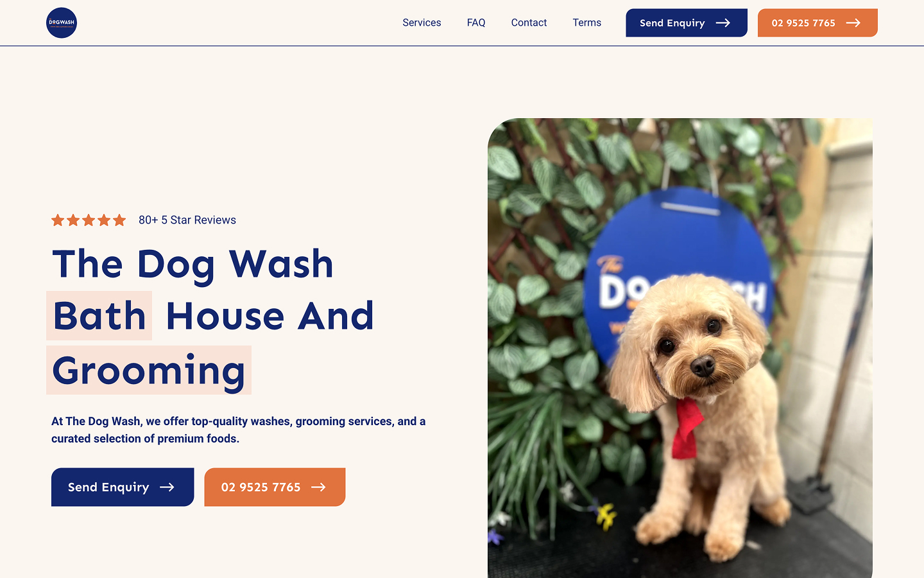Click Send Enquiry text in hero section

coord(108,487)
